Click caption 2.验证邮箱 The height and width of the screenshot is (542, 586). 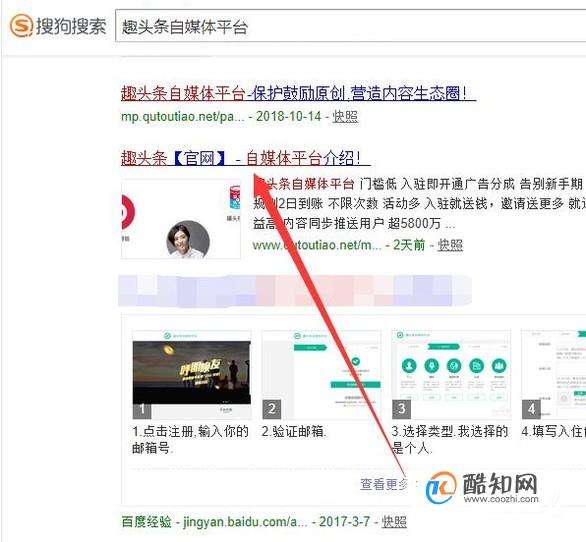click(294, 432)
